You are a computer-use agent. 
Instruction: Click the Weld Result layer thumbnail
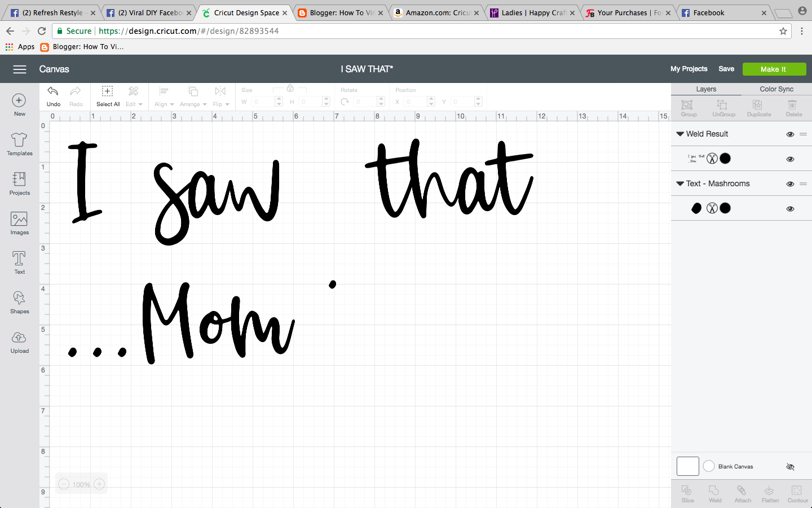point(696,159)
